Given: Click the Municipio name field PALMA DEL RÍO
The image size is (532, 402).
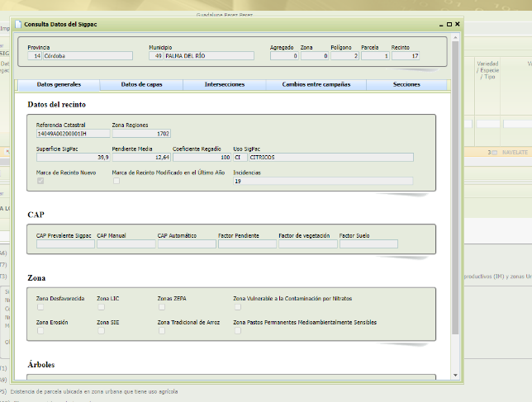Looking at the screenshot, I should [209, 56].
